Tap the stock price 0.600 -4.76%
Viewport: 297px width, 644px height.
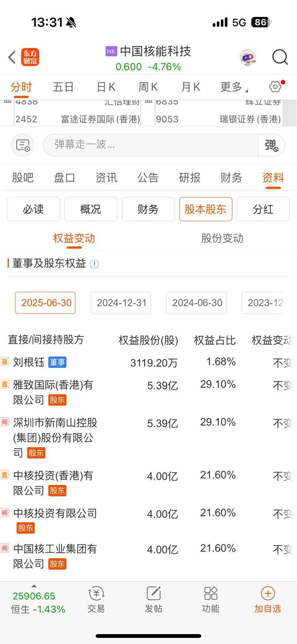coord(148,67)
